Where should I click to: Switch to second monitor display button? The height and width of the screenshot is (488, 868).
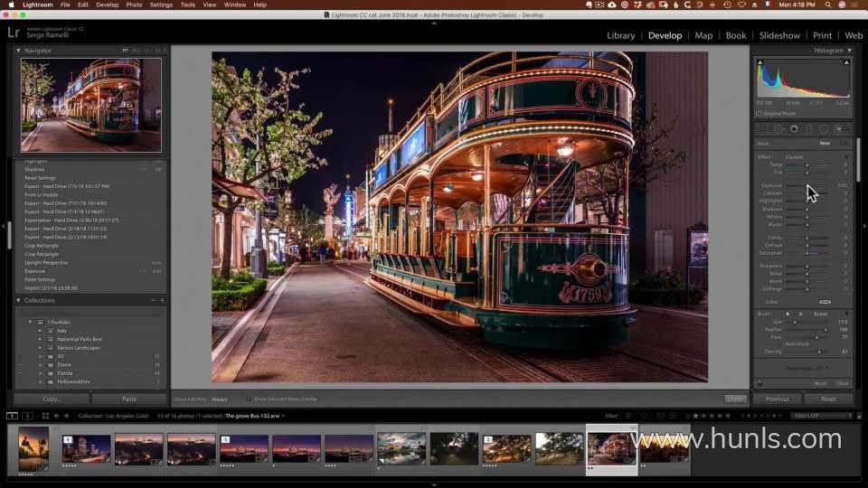tap(28, 416)
